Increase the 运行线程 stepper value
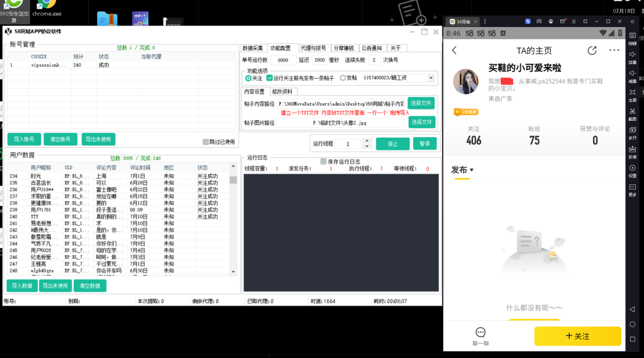The image size is (644, 358). point(365,141)
